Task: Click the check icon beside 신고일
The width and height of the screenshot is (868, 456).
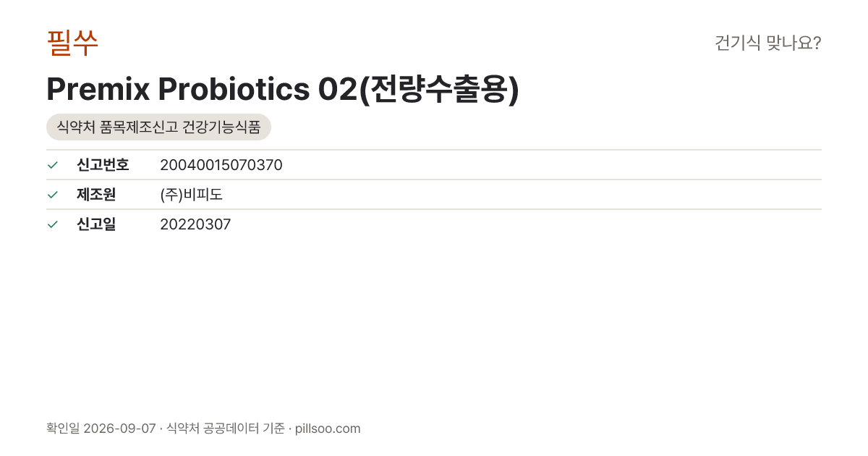Action: click(52, 224)
